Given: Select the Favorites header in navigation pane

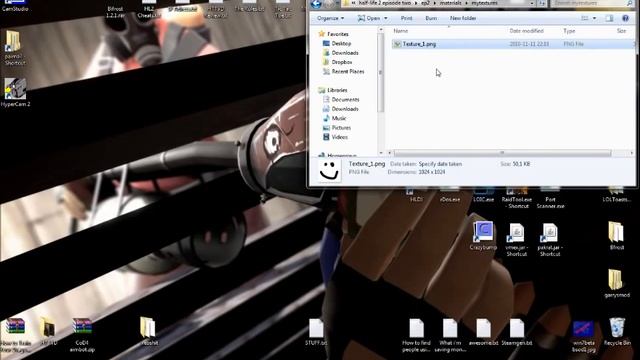Looking at the screenshot, I should [334, 34].
